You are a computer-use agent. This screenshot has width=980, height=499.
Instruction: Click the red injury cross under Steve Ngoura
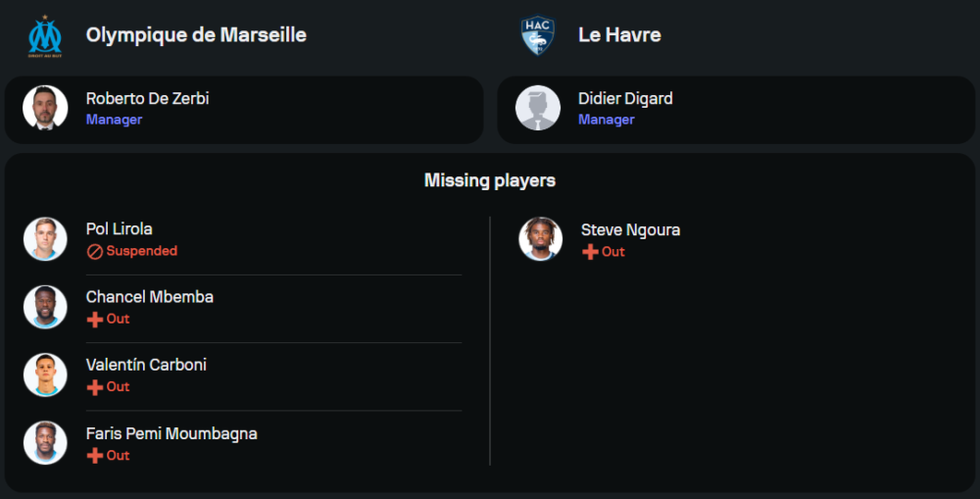click(x=590, y=252)
